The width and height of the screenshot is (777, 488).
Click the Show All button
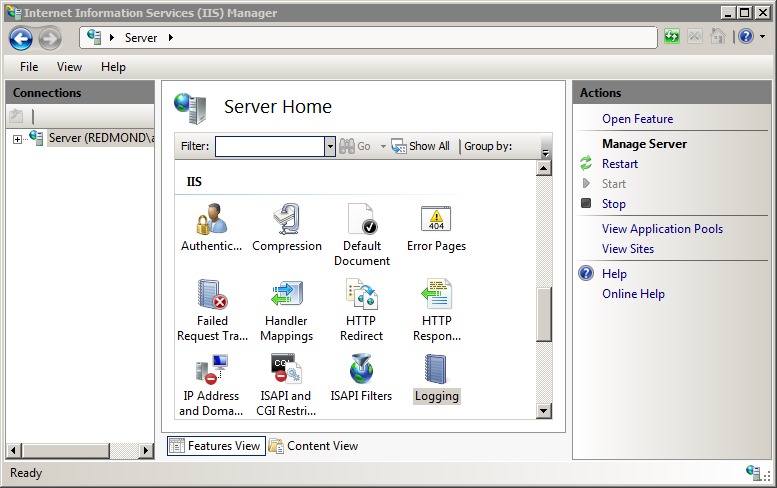click(x=421, y=146)
